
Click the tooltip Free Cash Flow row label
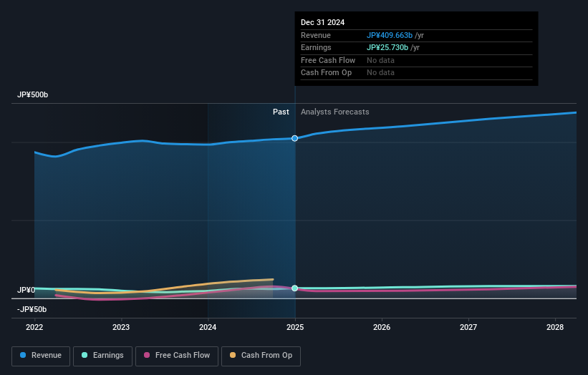(x=328, y=60)
